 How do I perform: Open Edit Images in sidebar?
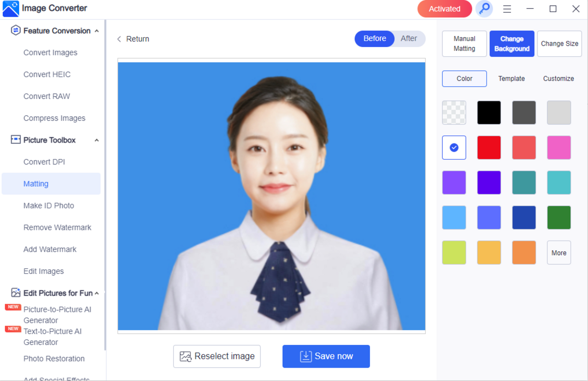(43, 272)
